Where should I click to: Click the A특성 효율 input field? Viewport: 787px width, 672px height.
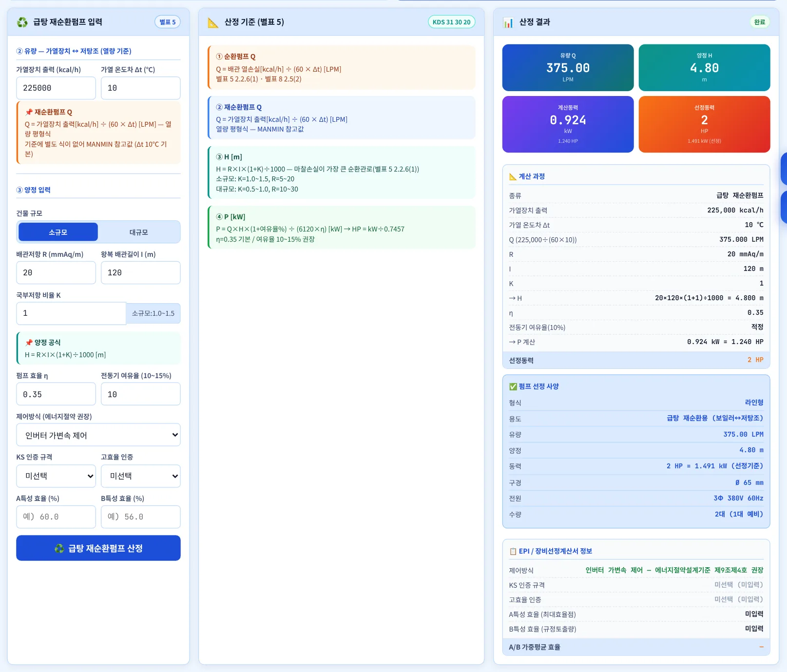click(56, 517)
